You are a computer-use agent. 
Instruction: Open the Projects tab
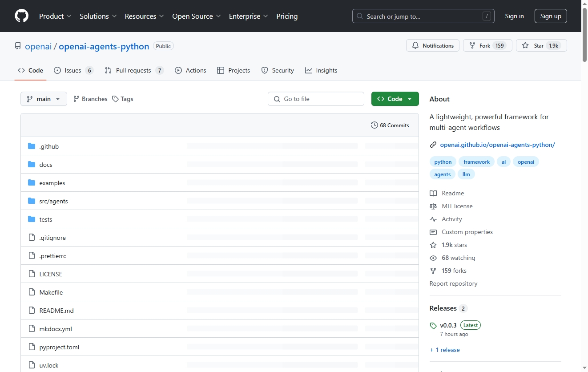click(x=234, y=70)
